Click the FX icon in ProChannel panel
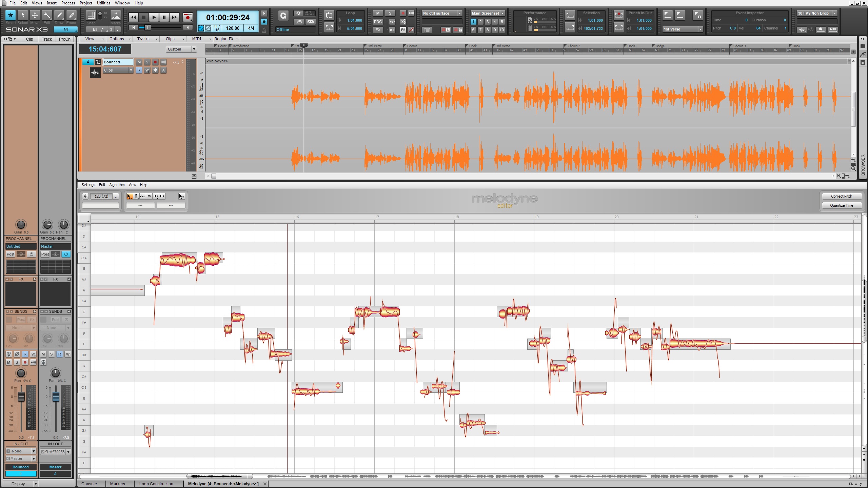868x488 pixels. click(x=21, y=279)
